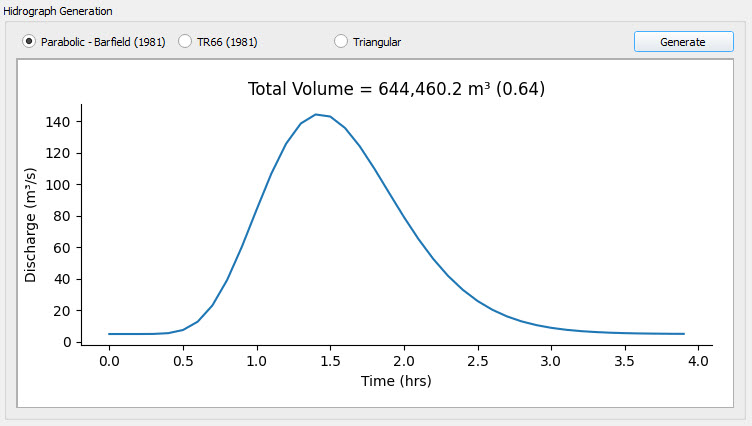Enable the Triangular hydrograph option
The width and height of the screenshot is (752, 426).
click(x=341, y=41)
